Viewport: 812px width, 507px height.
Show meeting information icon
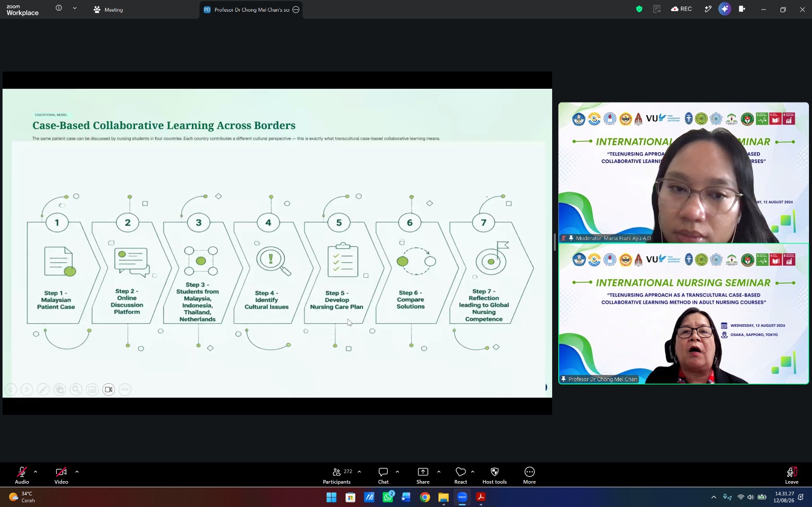pyautogui.click(x=59, y=8)
